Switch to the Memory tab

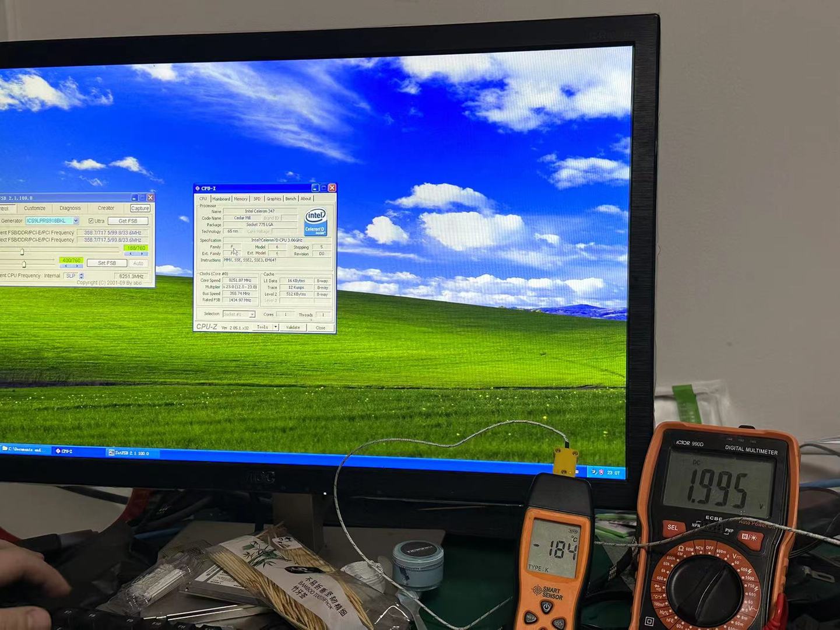[241, 199]
